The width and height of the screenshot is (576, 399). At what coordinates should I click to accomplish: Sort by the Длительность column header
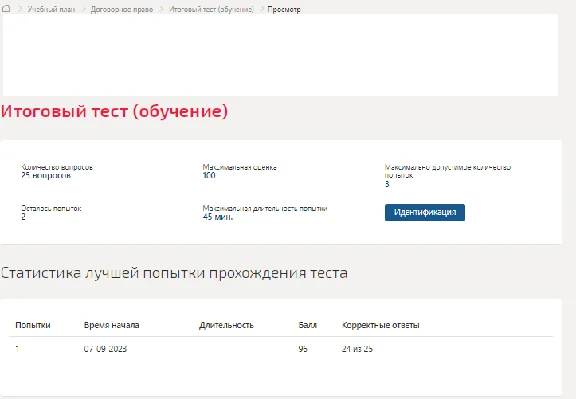click(x=226, y=325)
